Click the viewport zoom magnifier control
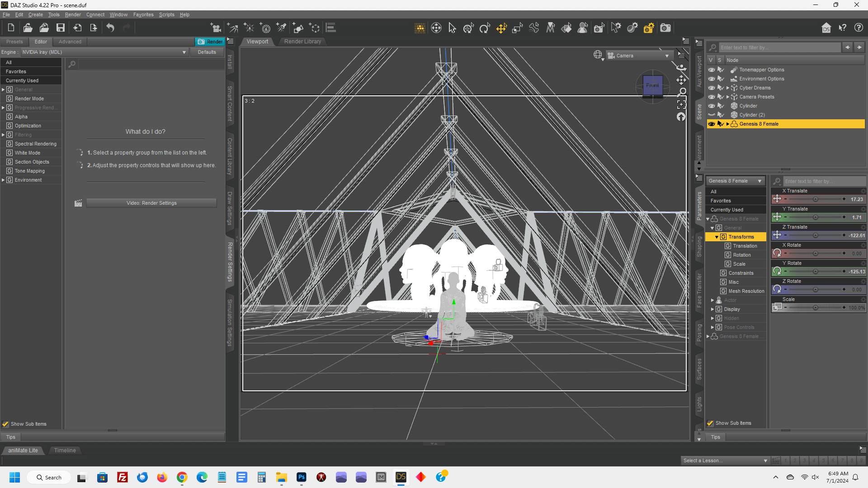This screenshot has width=868, height=488. (x=682, y=92)
